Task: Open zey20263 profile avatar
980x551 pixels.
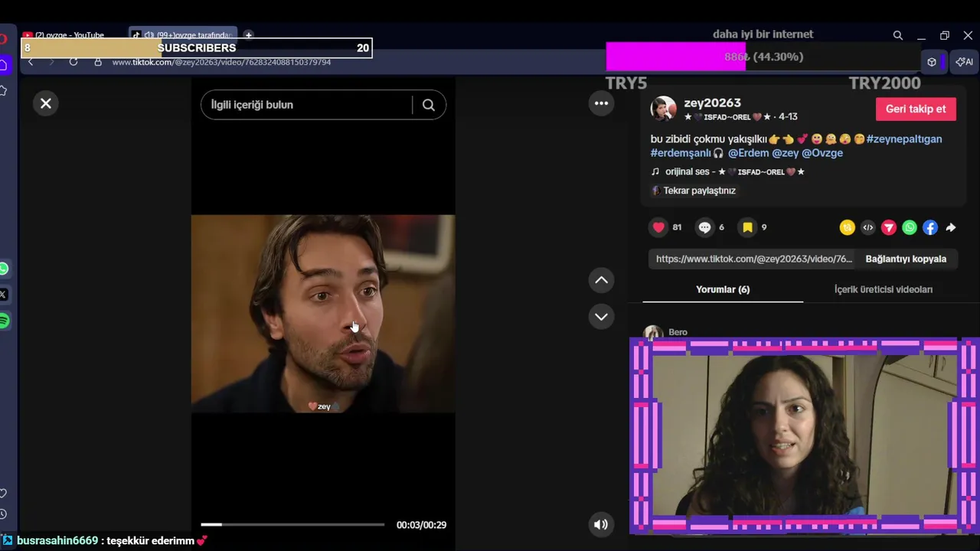Action: coord(663,109)
